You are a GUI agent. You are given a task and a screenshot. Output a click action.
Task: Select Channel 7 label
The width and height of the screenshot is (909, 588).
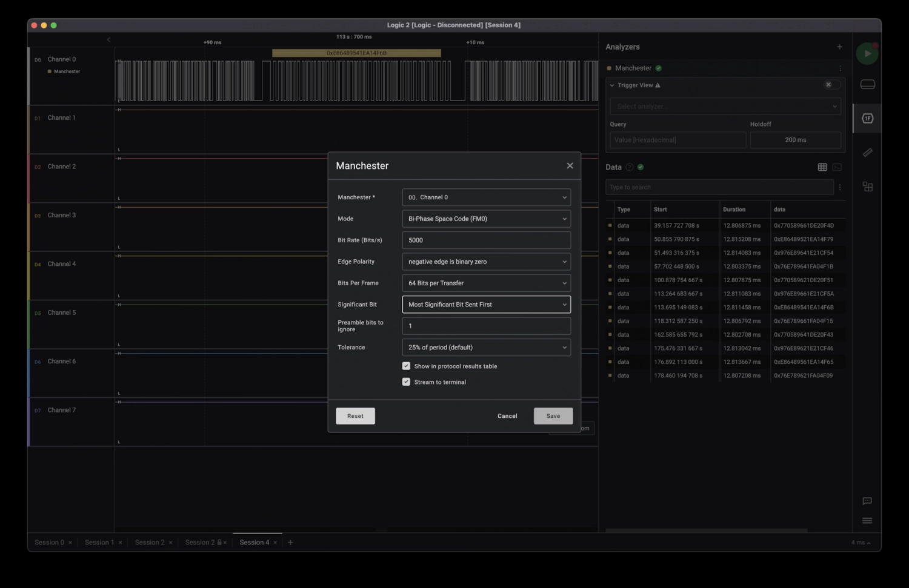[x=62, y=410]
